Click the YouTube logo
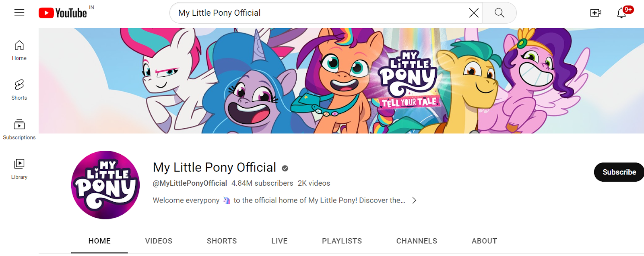 (x=63, y=13)
